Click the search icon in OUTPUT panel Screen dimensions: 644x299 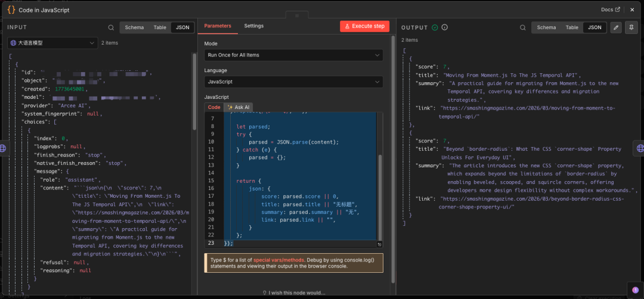tap(522, 27)
